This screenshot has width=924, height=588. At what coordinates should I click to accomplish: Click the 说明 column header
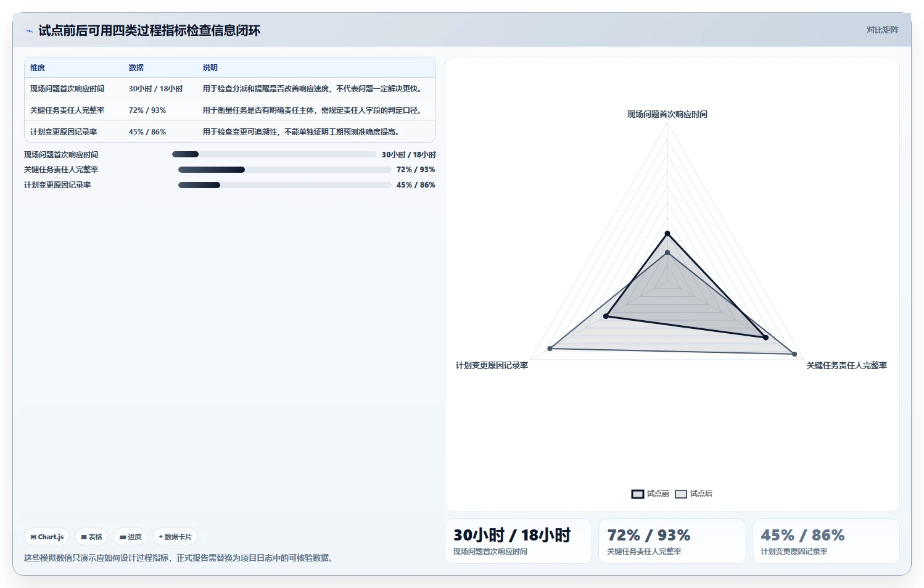point(210,68)
